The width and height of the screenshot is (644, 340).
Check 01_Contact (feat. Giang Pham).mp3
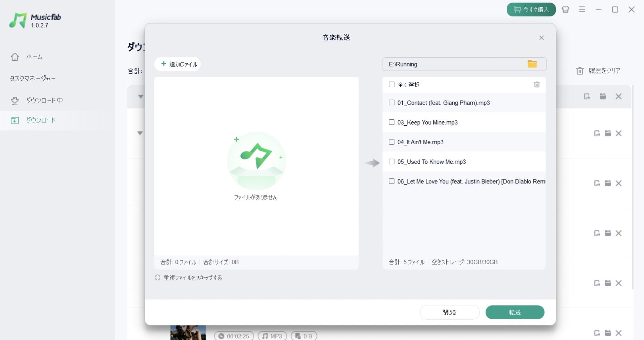click(392, 103)
